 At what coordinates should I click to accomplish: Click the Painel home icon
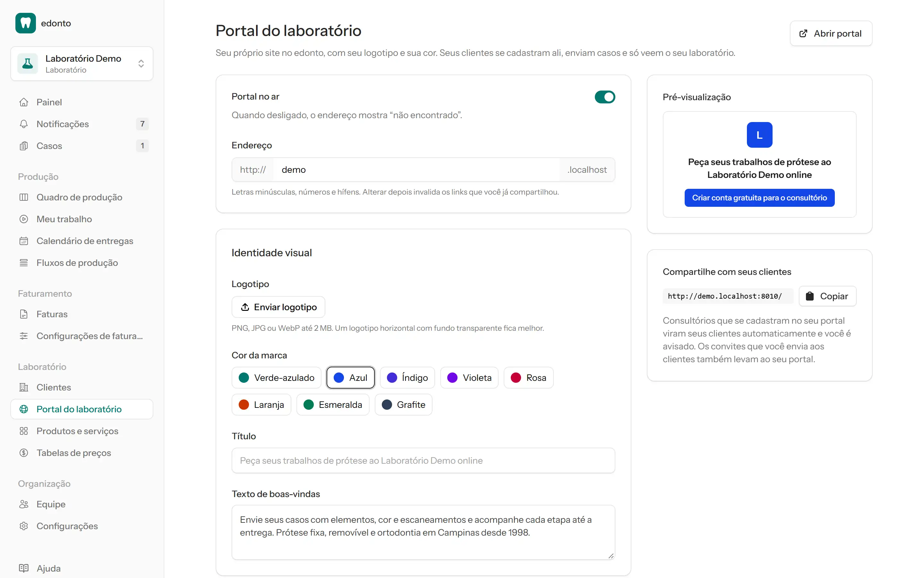24,102
